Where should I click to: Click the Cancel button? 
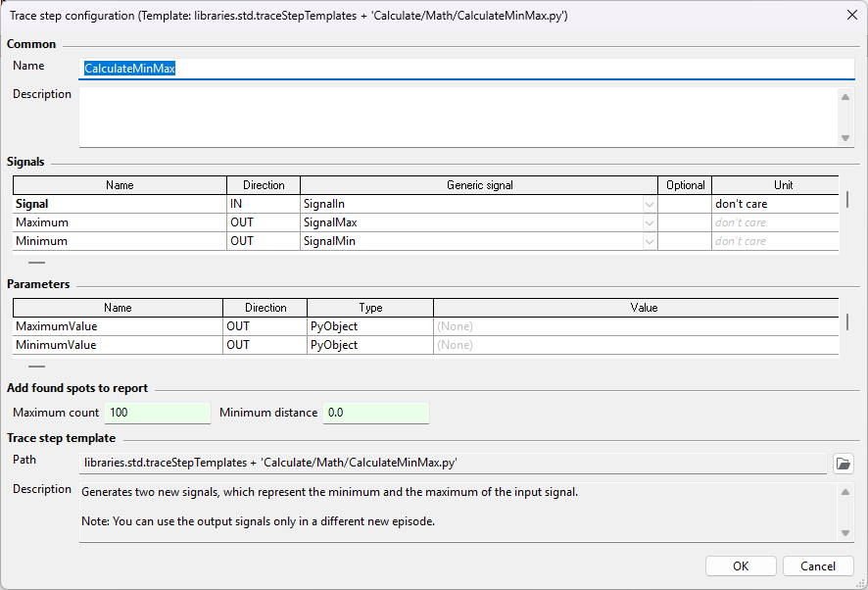click(818, 566)
